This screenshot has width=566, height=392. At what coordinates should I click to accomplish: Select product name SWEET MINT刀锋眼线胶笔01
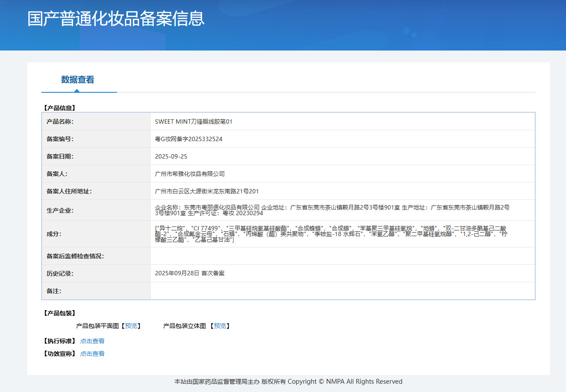(x=194, y=122)
